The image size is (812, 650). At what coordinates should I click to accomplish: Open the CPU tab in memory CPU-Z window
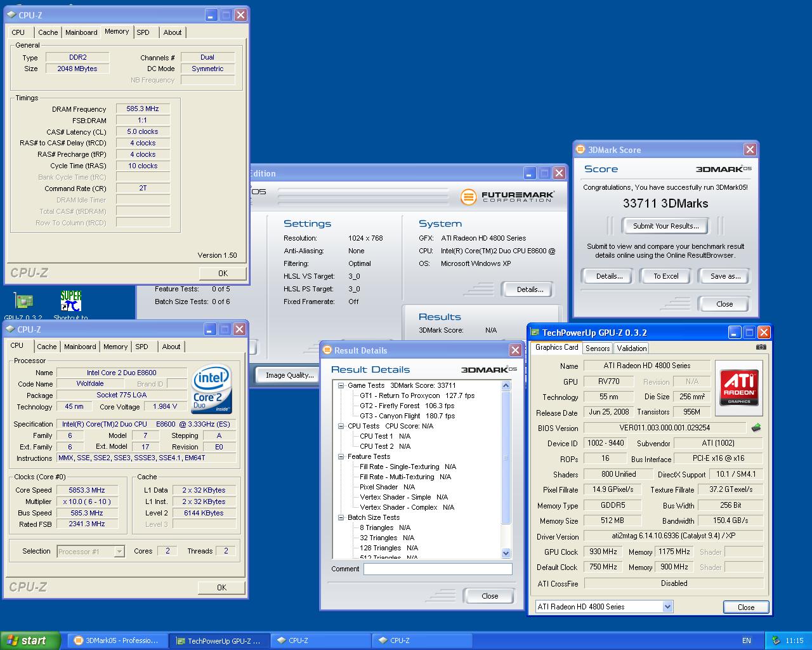tap(18, 32)
